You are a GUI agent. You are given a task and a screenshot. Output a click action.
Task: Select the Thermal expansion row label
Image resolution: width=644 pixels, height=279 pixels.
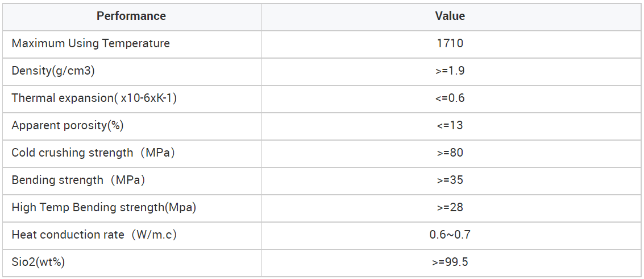coord(94,98)
